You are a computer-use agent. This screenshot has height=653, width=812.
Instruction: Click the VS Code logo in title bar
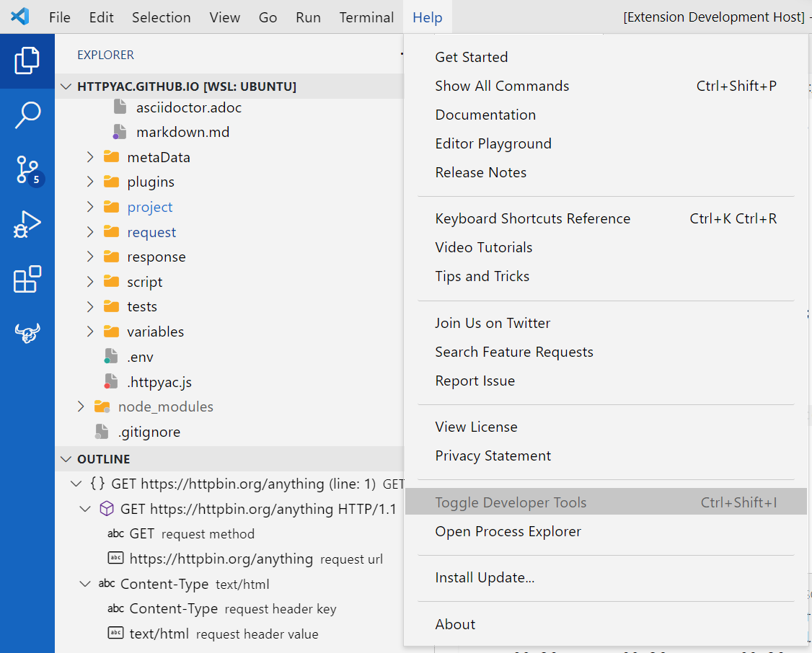point(19,17)
